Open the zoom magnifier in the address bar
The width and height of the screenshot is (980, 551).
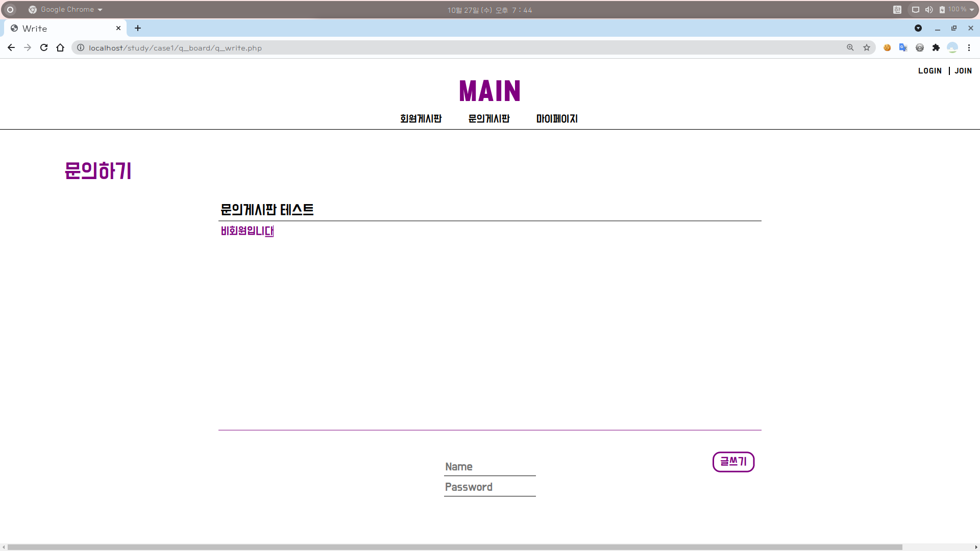point(850,47)
